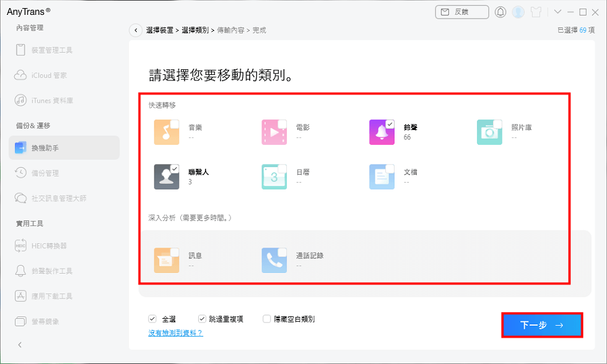The image size is (607, 364).
Task: Enable the 隱藏空白類別 hide empty categories checkbox
Action: 266,319
